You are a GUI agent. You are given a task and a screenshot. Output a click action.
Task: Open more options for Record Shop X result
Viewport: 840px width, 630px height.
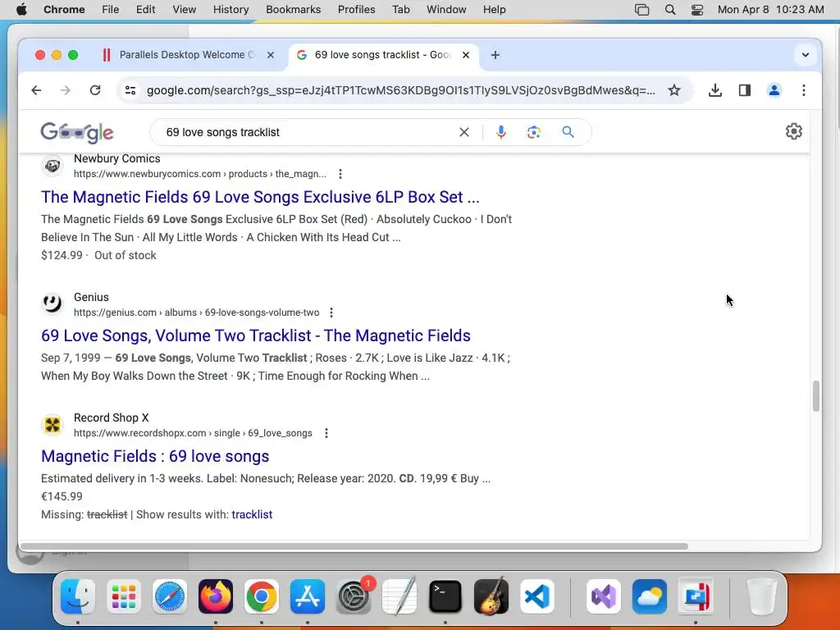click(326, 433)
